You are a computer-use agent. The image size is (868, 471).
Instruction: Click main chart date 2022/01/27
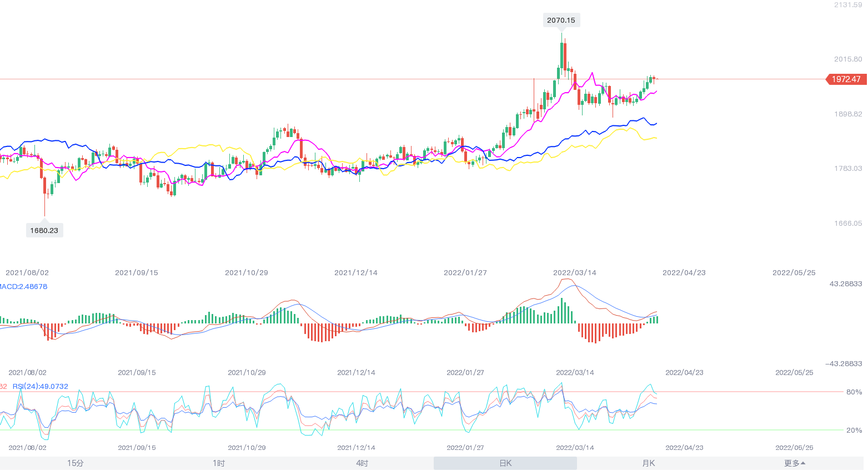(x=465, y=273)
